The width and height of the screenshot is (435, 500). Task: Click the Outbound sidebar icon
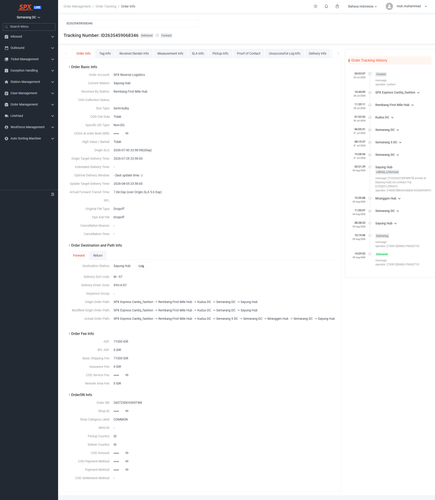tap(6, 48)
